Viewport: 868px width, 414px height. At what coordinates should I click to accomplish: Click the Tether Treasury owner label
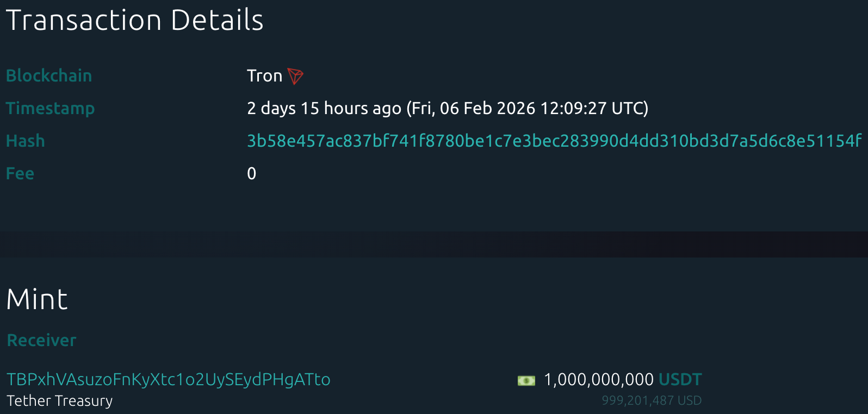click(60, 401)
